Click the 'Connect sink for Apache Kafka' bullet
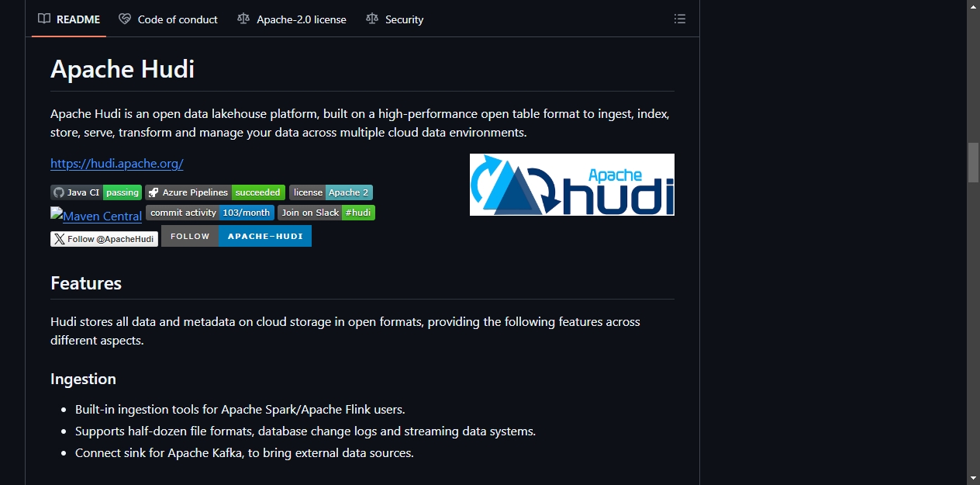Image resolution: width=980 pixels, height=485 pixels. point(244,452)
